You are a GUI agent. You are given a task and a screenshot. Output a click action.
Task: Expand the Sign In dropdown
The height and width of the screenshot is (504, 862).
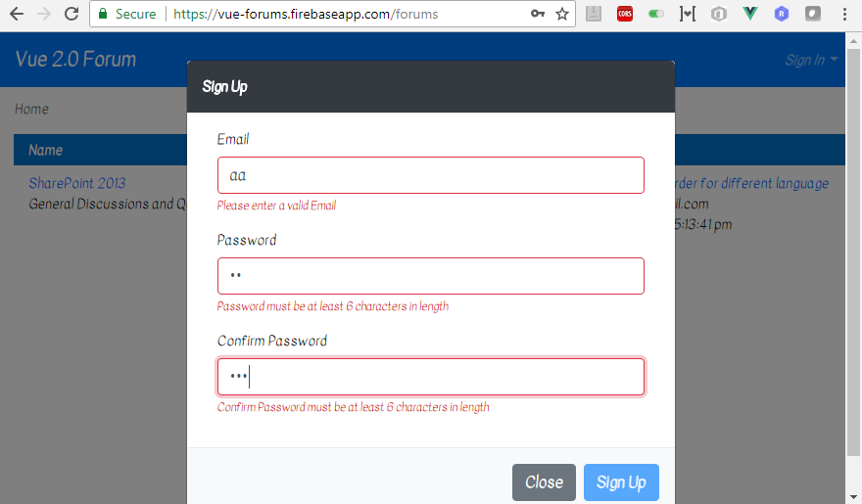pyautogui.click(x=811, y=60)
